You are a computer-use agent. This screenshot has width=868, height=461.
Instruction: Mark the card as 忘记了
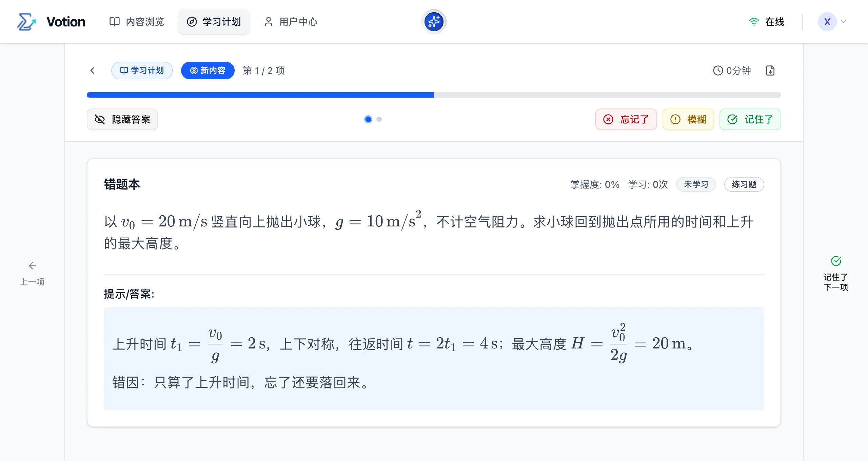click(626, 119)
